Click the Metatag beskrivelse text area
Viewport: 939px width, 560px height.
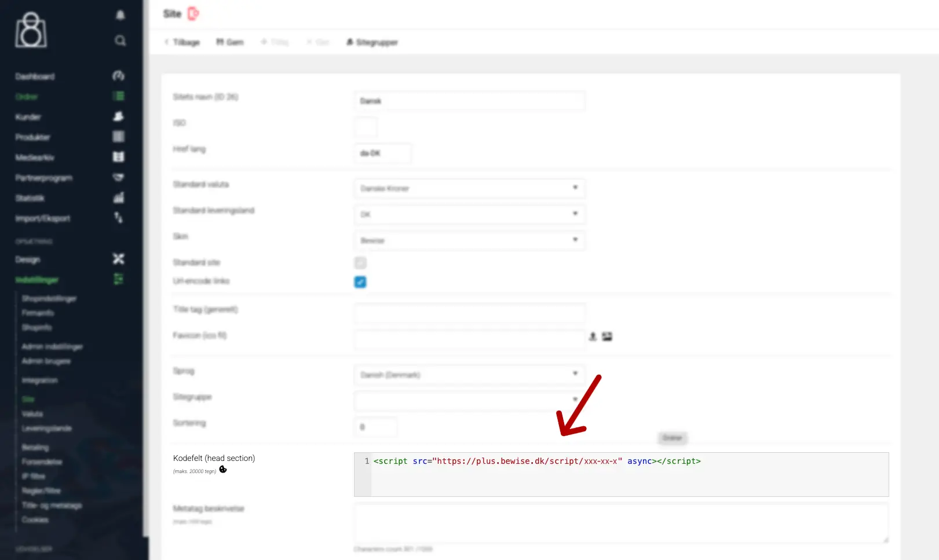tap(621, 523)
